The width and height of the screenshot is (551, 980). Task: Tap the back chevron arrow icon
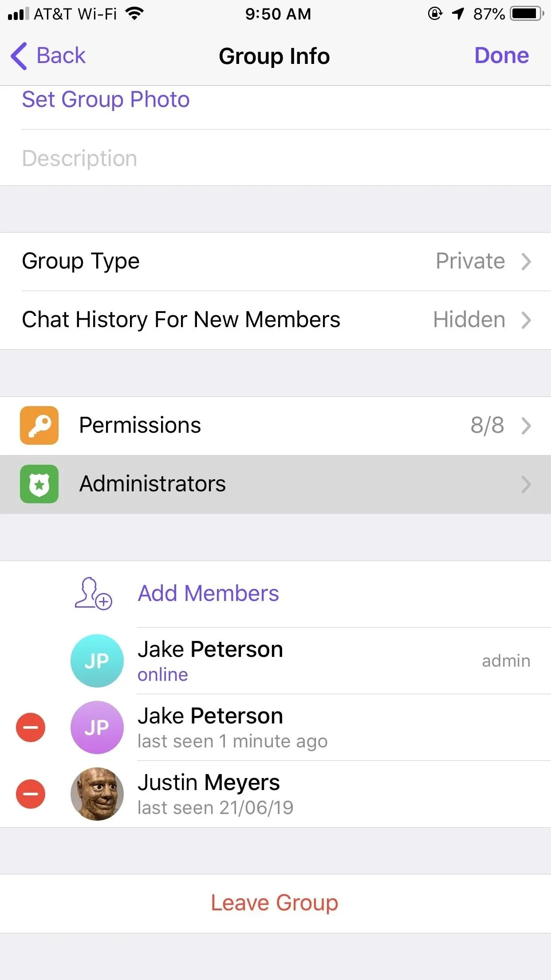pos(19,56)
